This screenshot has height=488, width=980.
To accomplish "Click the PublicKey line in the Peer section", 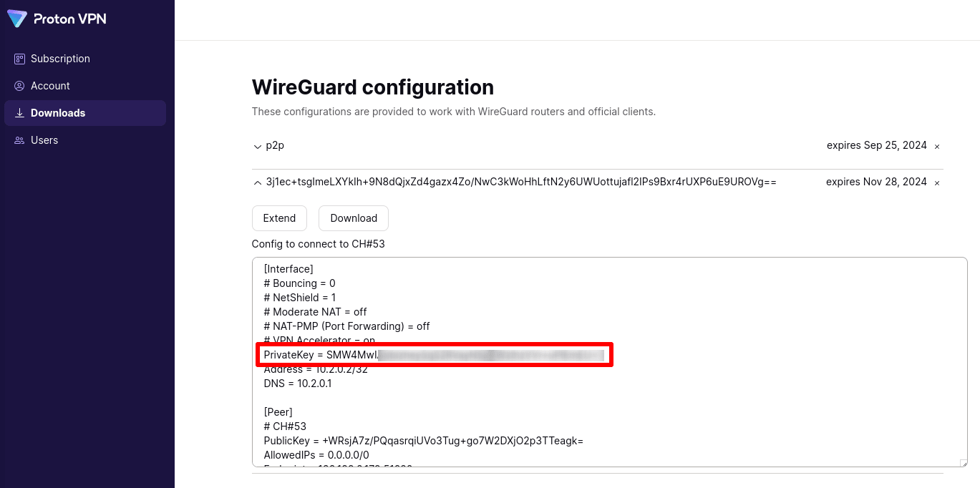I will 423,441.
